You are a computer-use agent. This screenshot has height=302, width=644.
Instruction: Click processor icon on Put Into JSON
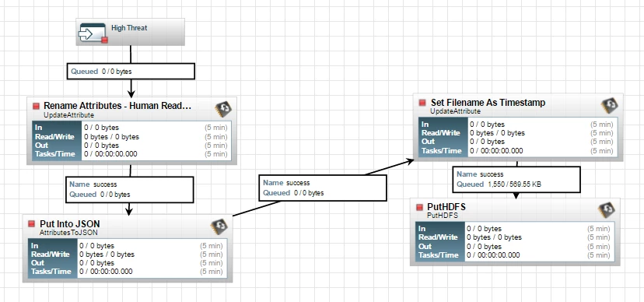[219, 227]
